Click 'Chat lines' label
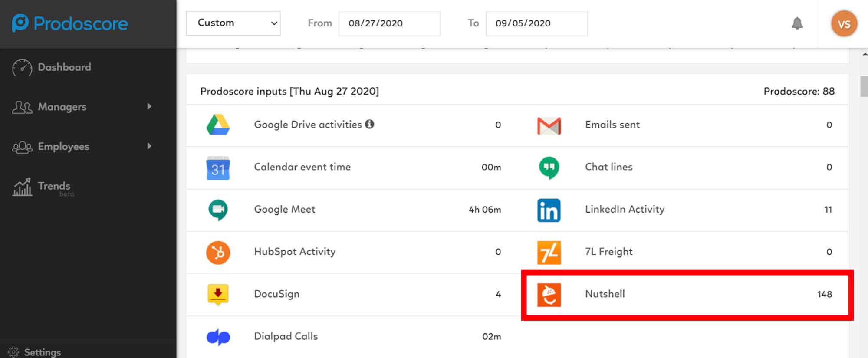The height and width of the screenshot is (358, 868). 608,167
